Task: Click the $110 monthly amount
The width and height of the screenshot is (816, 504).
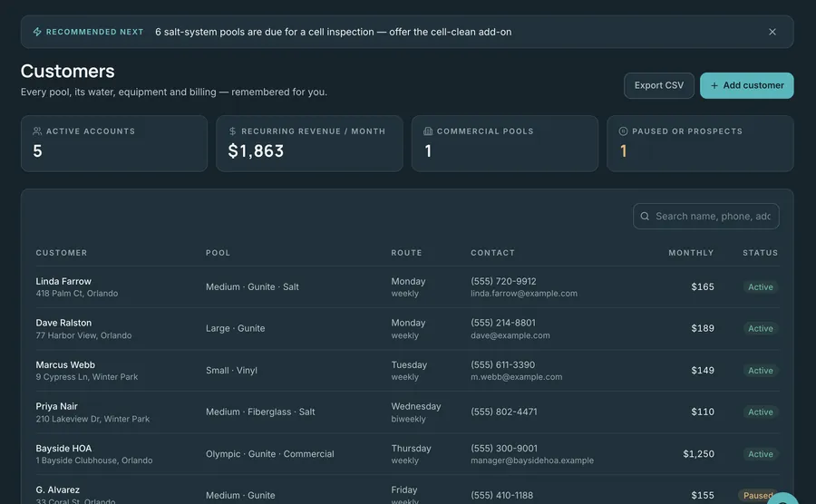Action: [703, 412]
